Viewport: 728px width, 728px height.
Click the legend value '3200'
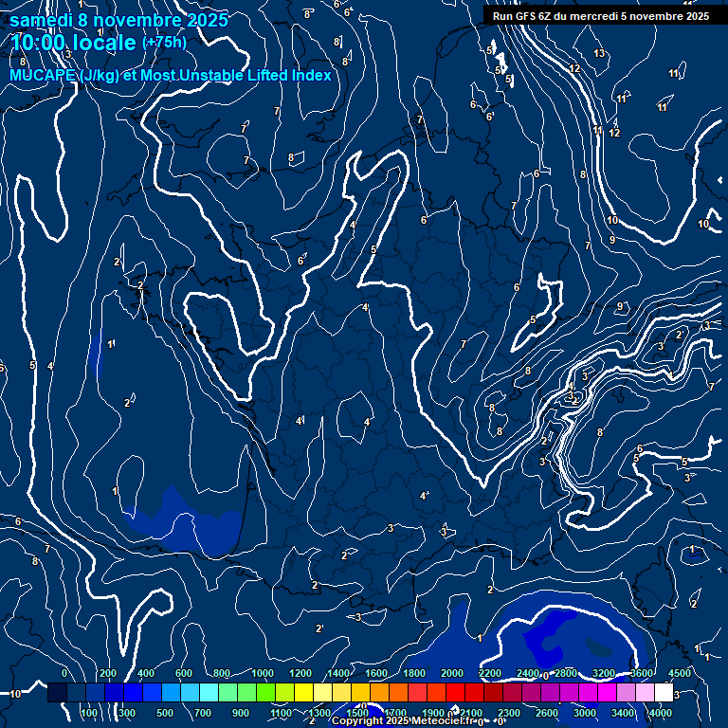(x=604, y=673)
